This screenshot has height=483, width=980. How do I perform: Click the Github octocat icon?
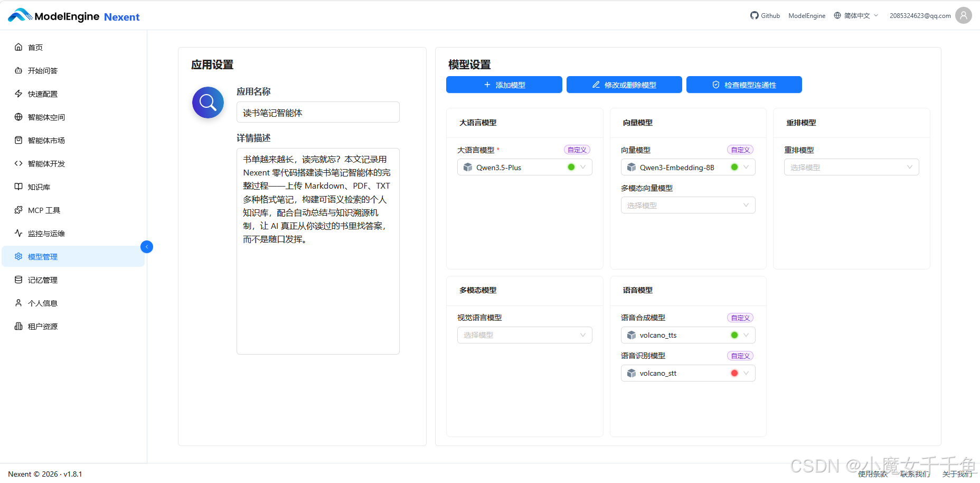point(755,15)
